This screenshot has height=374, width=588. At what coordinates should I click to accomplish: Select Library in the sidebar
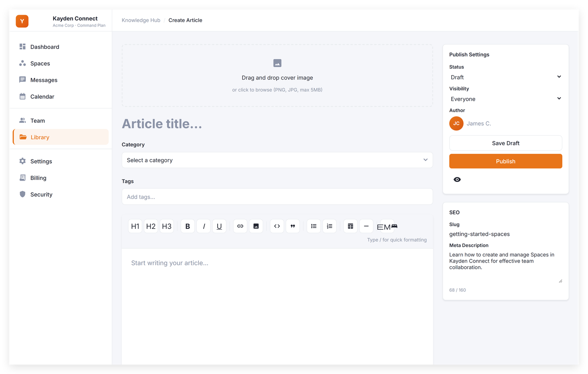[x=60, y=137]
